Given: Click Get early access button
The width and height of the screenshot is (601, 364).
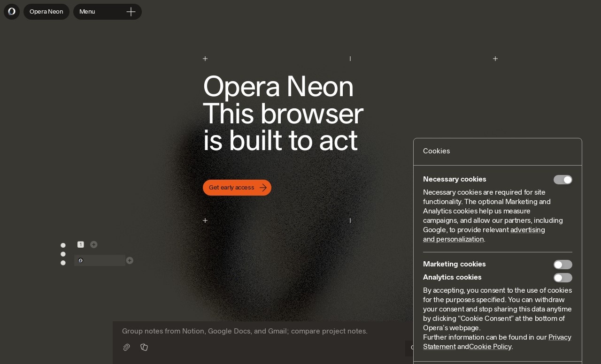Looking at the screenshot, I should [237, 188].
